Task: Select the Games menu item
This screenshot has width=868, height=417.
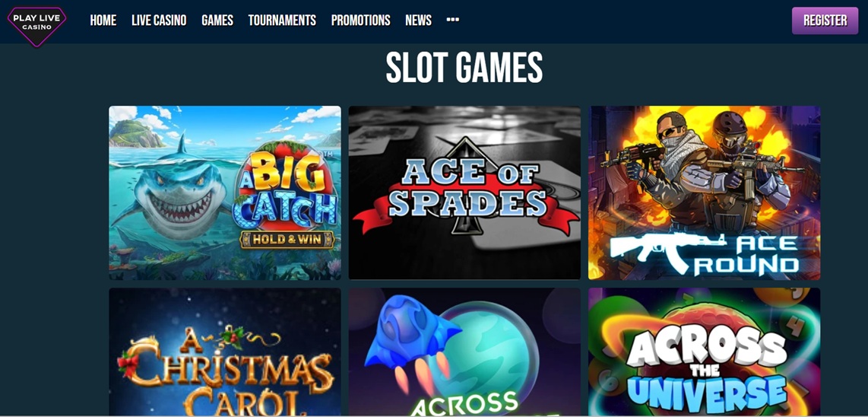Action: tap(217, 21)
